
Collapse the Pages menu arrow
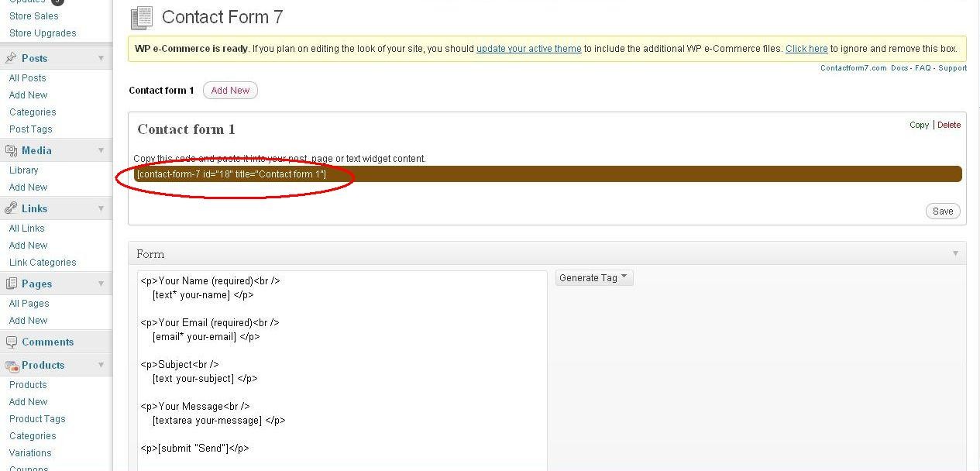click(101, 284)
